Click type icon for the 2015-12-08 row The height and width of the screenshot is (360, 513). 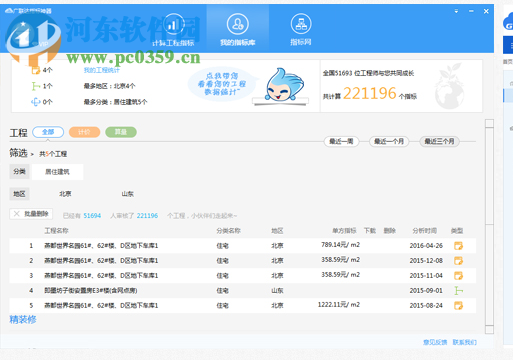point(459,261)
